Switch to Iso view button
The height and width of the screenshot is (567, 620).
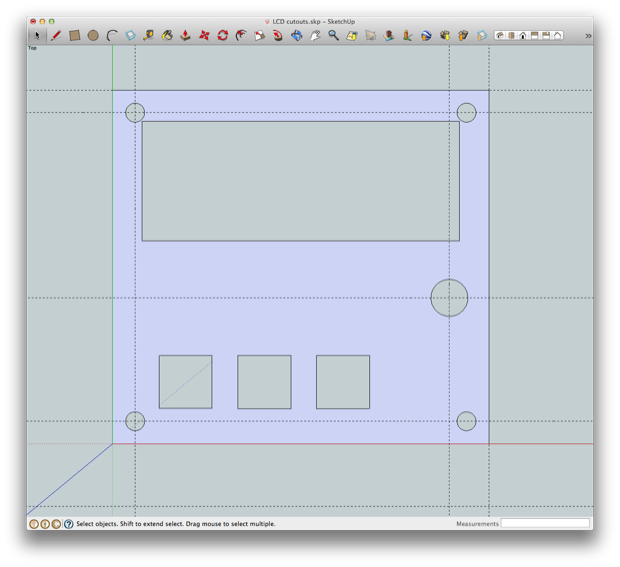500,36
